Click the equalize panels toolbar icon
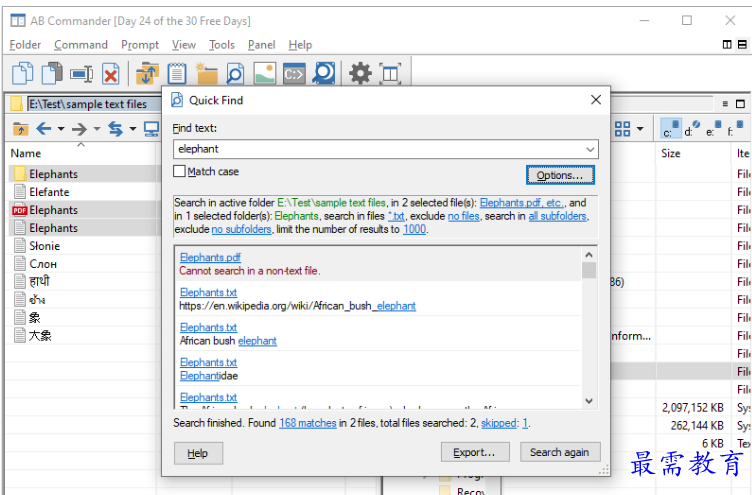 [x=390, y=73]
